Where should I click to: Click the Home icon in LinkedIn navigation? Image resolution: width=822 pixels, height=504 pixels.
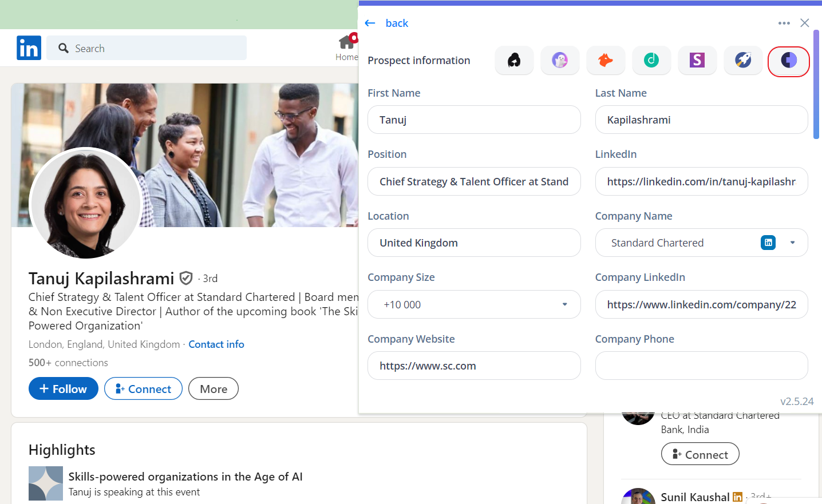(x=347, y=42)
